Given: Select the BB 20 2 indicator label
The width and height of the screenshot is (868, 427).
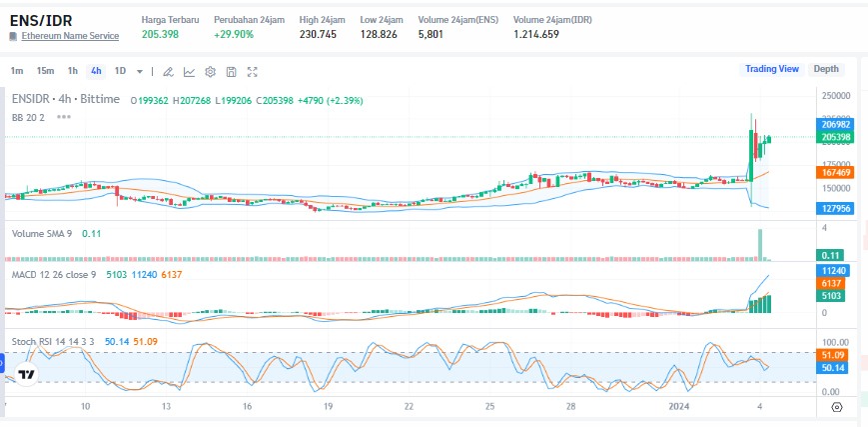Looking at the screenshot, I should [28, 118].
